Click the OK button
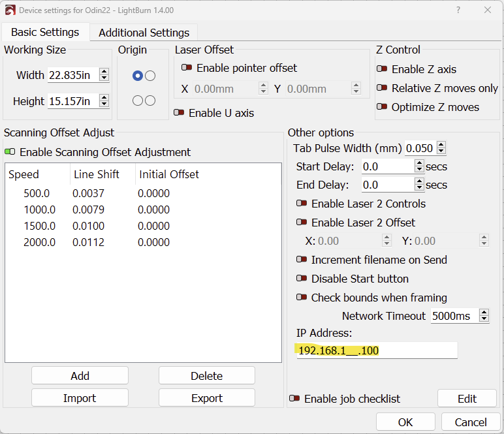Image resolution: width=504 pixels, height=434 pixels. point(405,422)
